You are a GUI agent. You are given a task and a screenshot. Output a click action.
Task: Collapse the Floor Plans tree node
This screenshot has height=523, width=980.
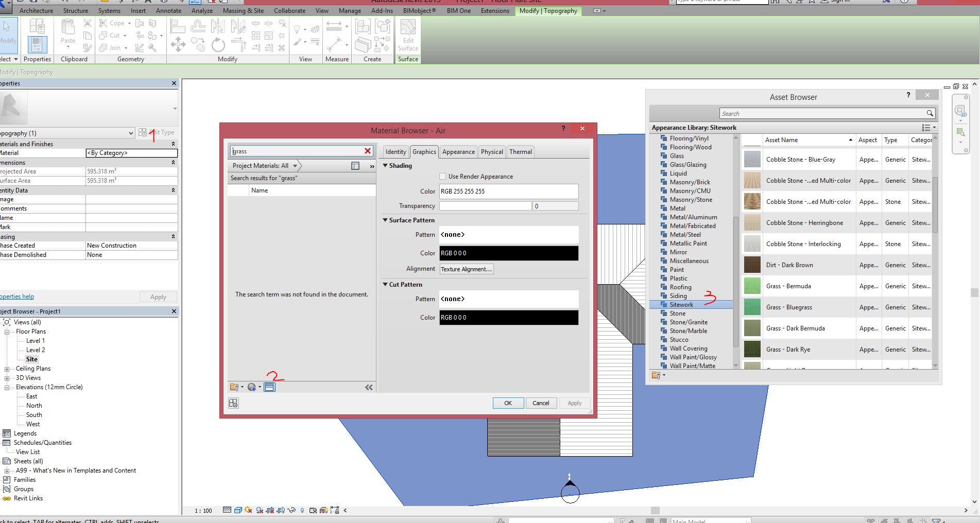7,332
